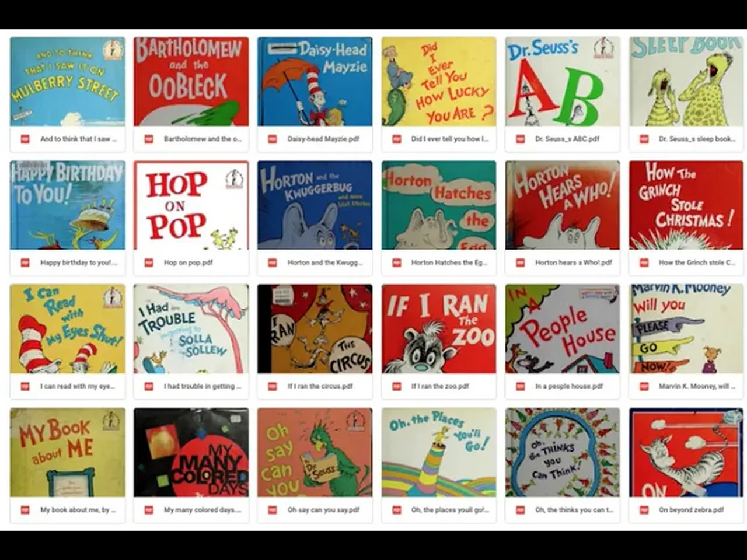The width and height of the screenshot is (747, 560).
Task: Open Bartholomew and the Oobleck cover thumbnail
Action: point(191,82)
